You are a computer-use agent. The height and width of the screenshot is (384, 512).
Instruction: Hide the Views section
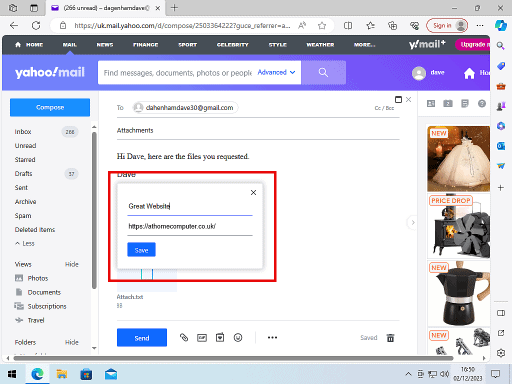pyautogui.click(x=72, y=264)
